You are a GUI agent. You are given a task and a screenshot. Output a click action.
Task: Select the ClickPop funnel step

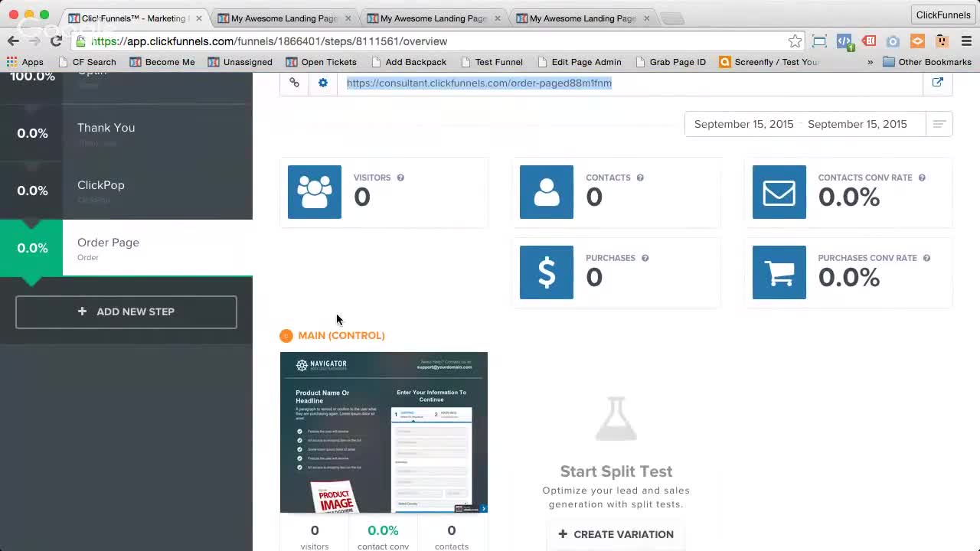(126, 191)
